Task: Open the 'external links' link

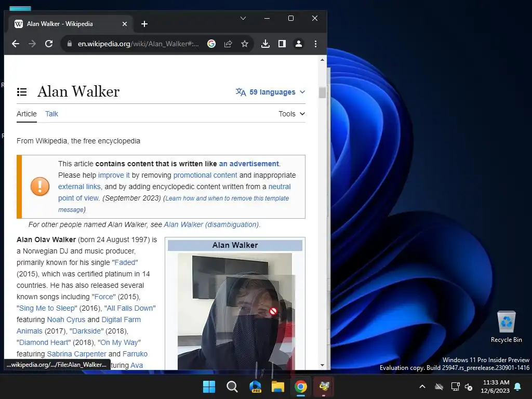Action: pyautogui.click(x=79, y=187)
